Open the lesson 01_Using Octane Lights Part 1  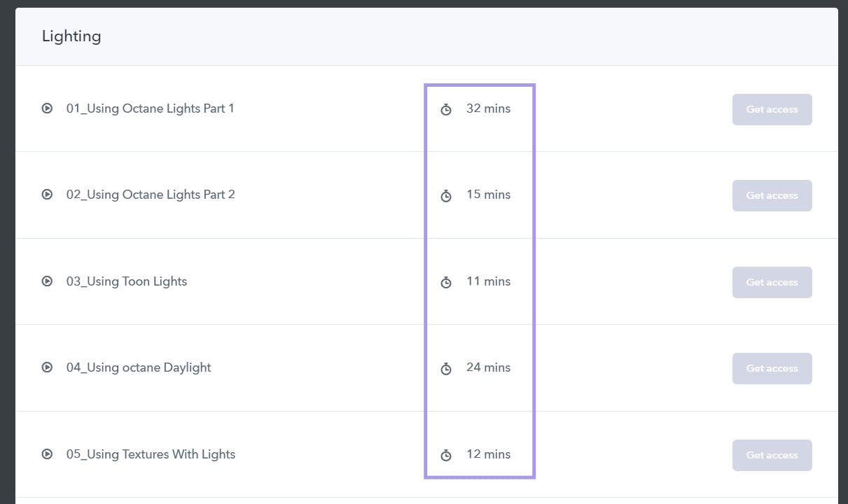(151, 108)
